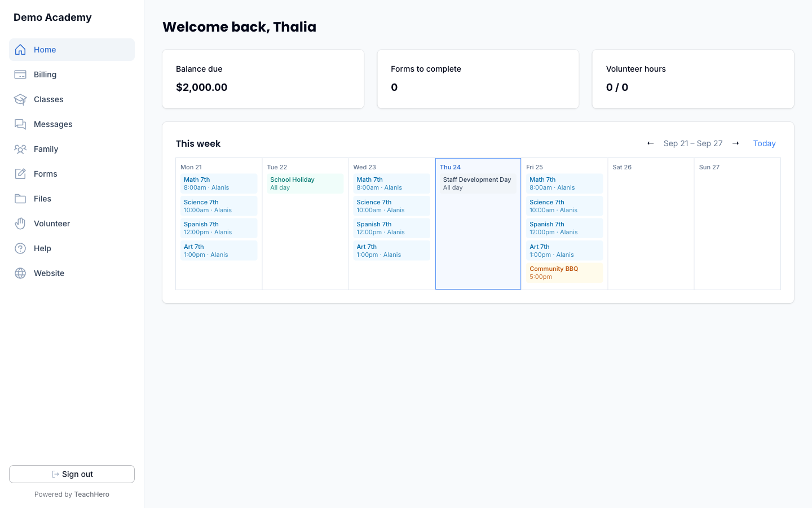Open the School Holiday event on Tuesday
Image resolution: width=812 pixels, height=508 pixels.
point(305,183)
